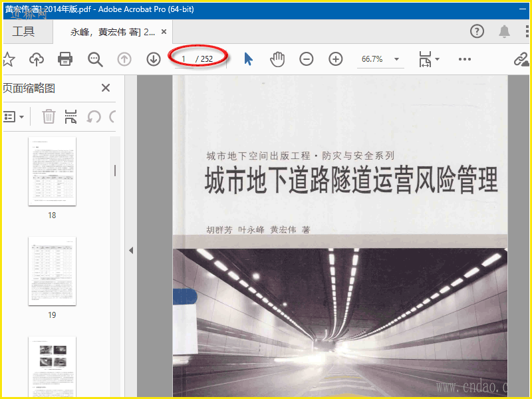Select the 永峰, 黄宏伟 著 document tab
The height and width of the screenshot is (399, 532).
pyautogui.click(x=112, y=32)
